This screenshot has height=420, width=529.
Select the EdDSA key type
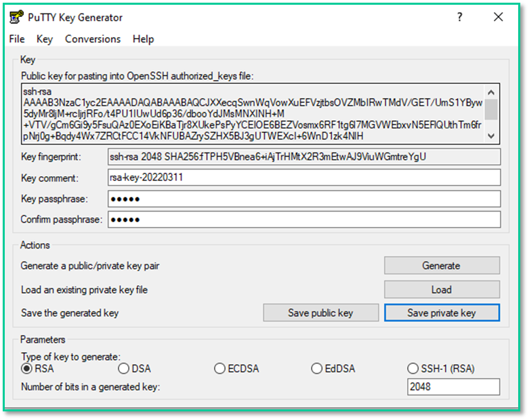point(316,369)
